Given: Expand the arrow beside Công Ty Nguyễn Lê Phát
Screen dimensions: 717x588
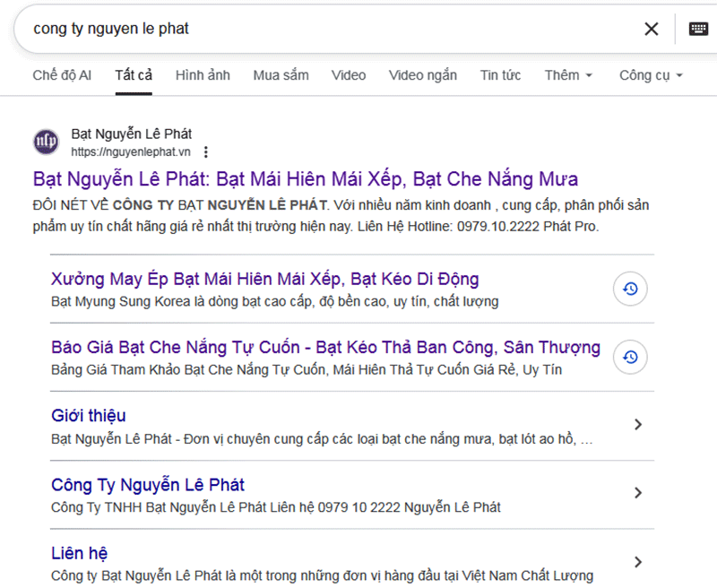Looking at the screenshot, I should pos(638,492).
